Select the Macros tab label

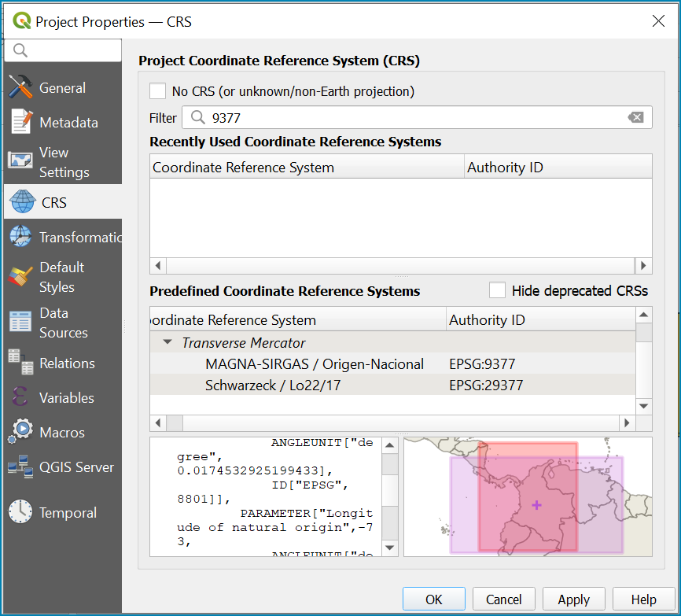tap(62, 433)
